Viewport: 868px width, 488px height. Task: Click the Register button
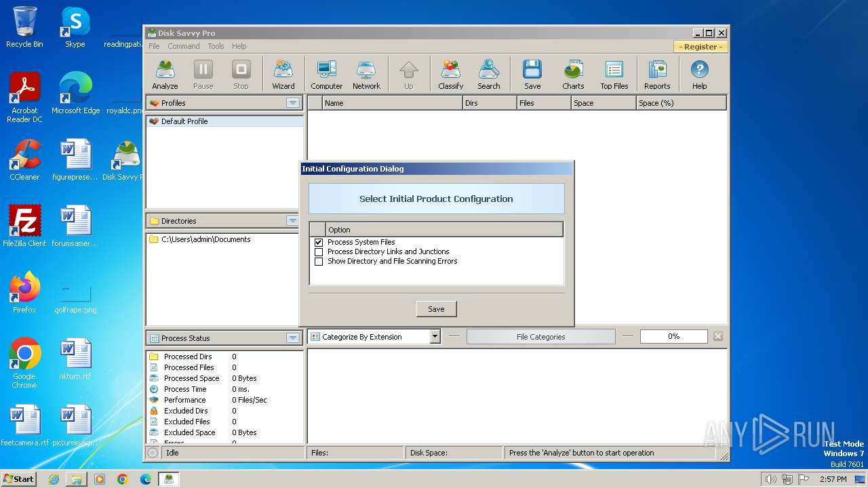tap(701, 47)
